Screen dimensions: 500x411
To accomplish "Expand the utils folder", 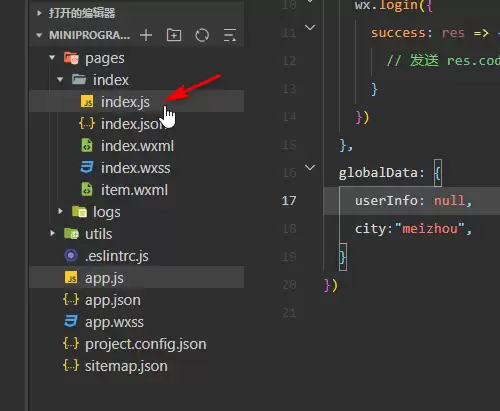I will point(52,233).
